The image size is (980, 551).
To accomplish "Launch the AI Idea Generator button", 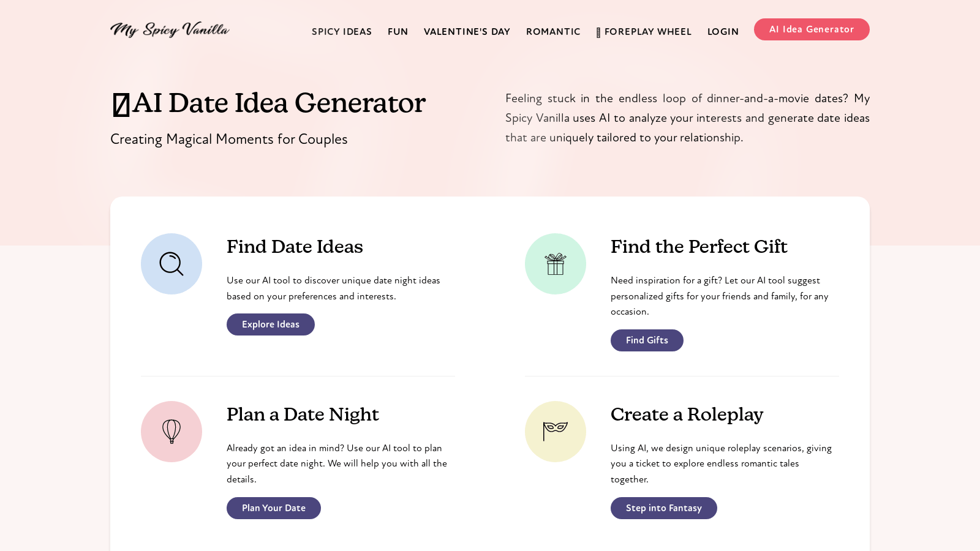I will click(812, 29).
